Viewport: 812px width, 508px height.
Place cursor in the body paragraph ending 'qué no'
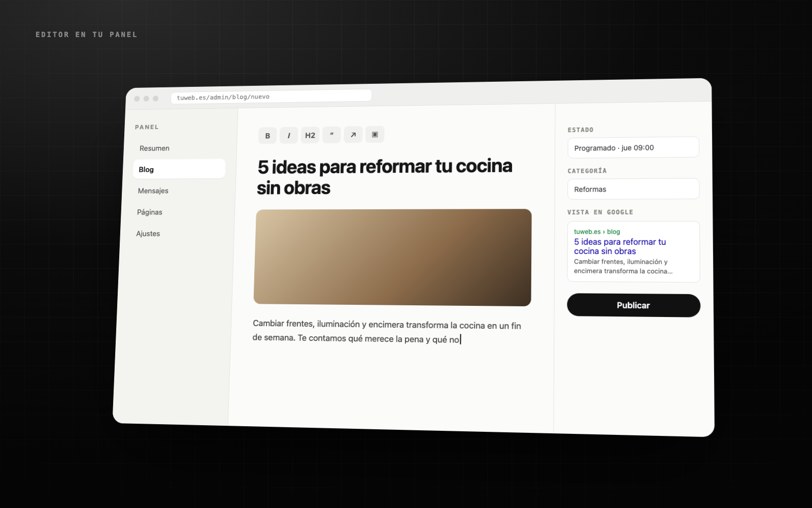(387, 332)
